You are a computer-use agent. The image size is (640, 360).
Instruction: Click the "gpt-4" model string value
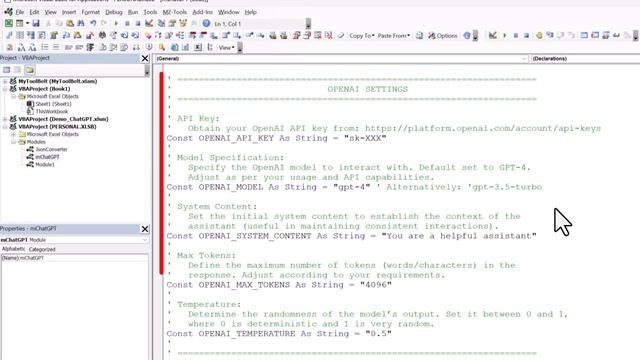coord(351,187)
